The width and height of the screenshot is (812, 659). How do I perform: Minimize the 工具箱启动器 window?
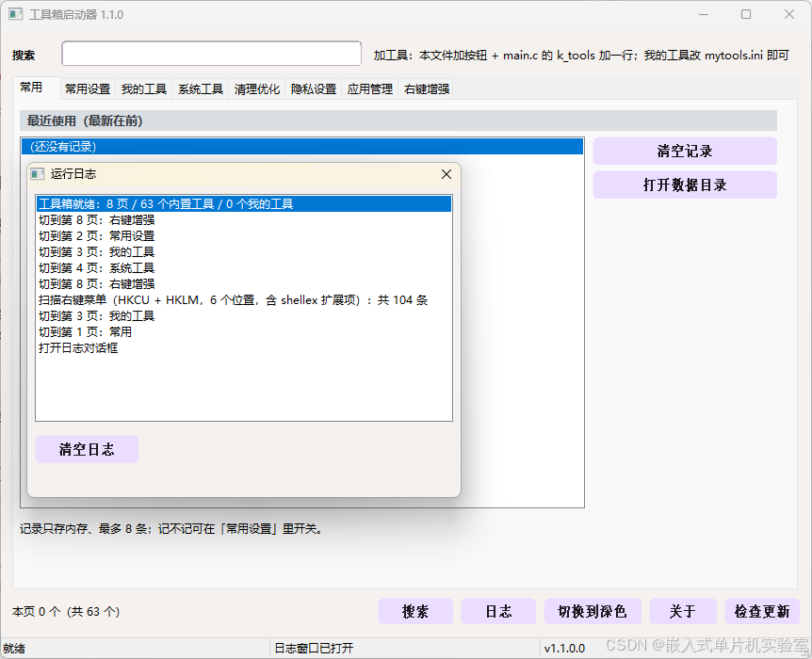704,14
